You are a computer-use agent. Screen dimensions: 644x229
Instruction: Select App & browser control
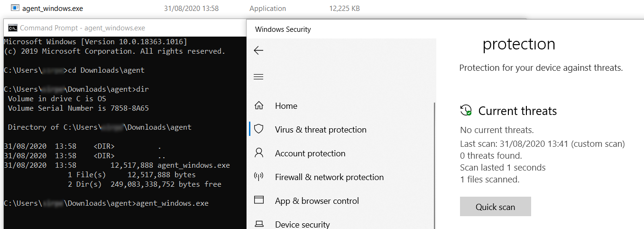(x=317, y=201)
